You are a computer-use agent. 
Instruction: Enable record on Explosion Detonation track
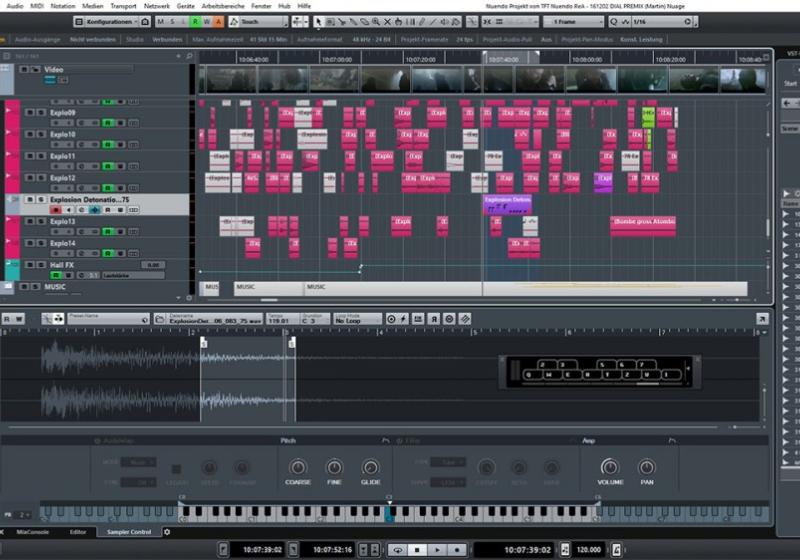pyautogui.click(x=56, y=209)
